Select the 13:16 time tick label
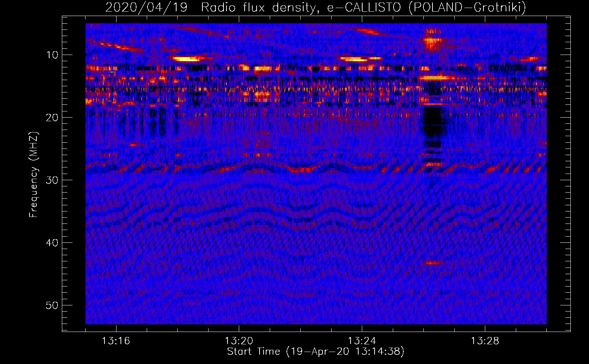The width and height of the screenshot is (589, 364). [116, 341]
